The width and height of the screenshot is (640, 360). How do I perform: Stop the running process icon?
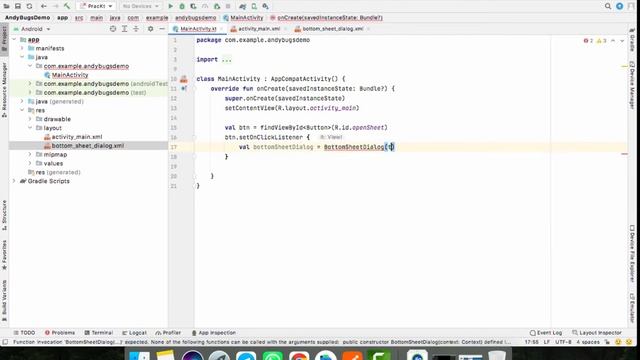coord(228,6)
